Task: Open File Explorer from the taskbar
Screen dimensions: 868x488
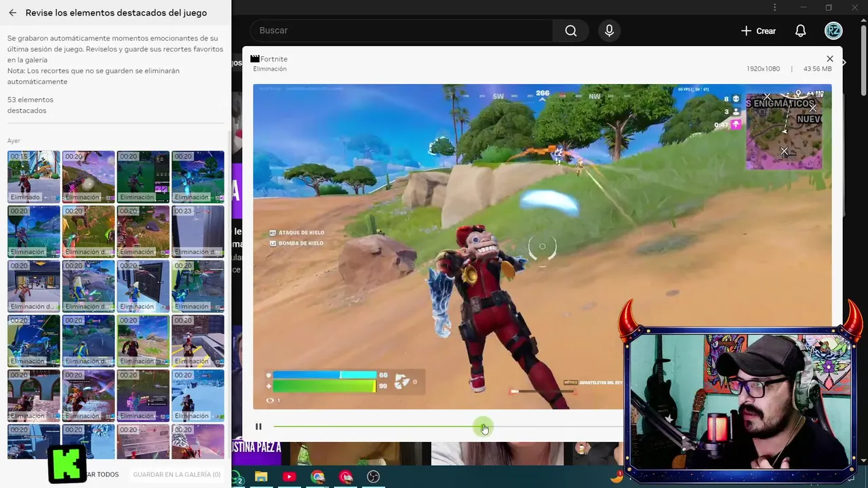Action: pos(261,477)
